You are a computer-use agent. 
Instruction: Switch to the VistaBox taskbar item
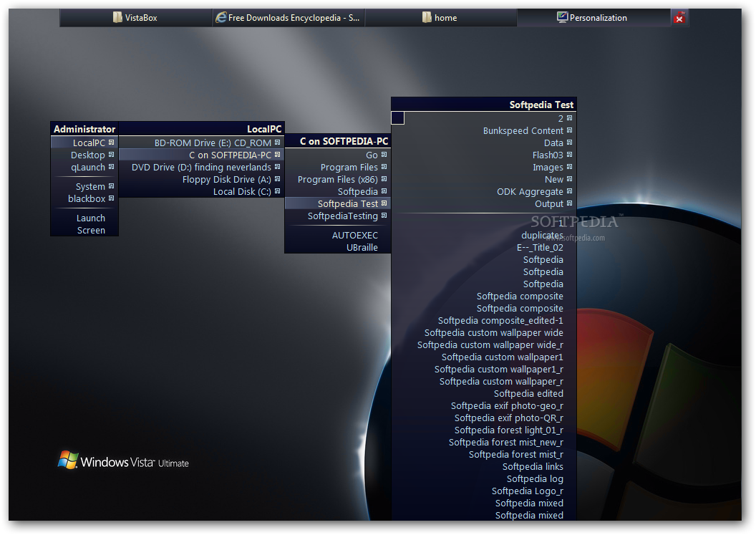click(135, 18)
